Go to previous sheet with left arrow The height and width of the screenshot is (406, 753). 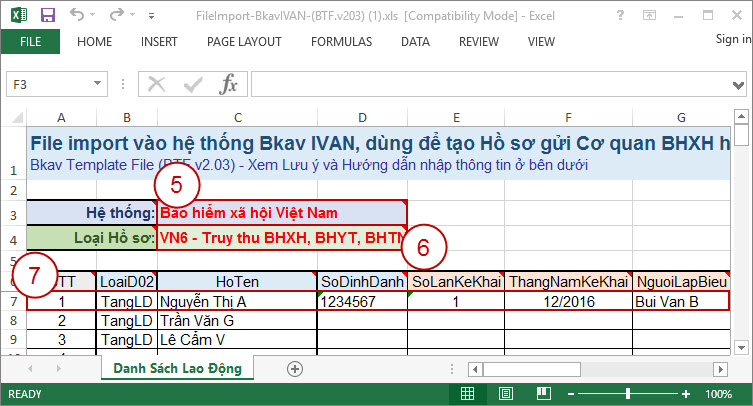[x=30, y=369]
